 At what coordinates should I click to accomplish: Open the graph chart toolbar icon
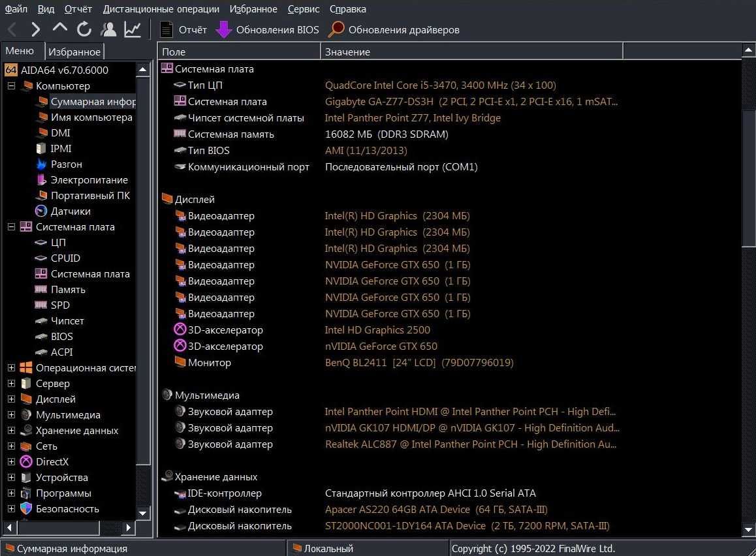[132, 30]
